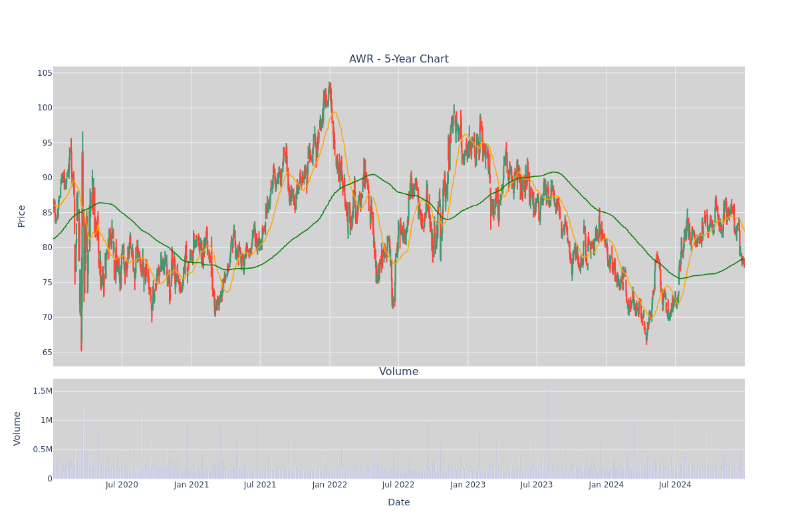The image size is (798, 532).
Task: Select the 75 price tick label
Action: tap(47, 283)
